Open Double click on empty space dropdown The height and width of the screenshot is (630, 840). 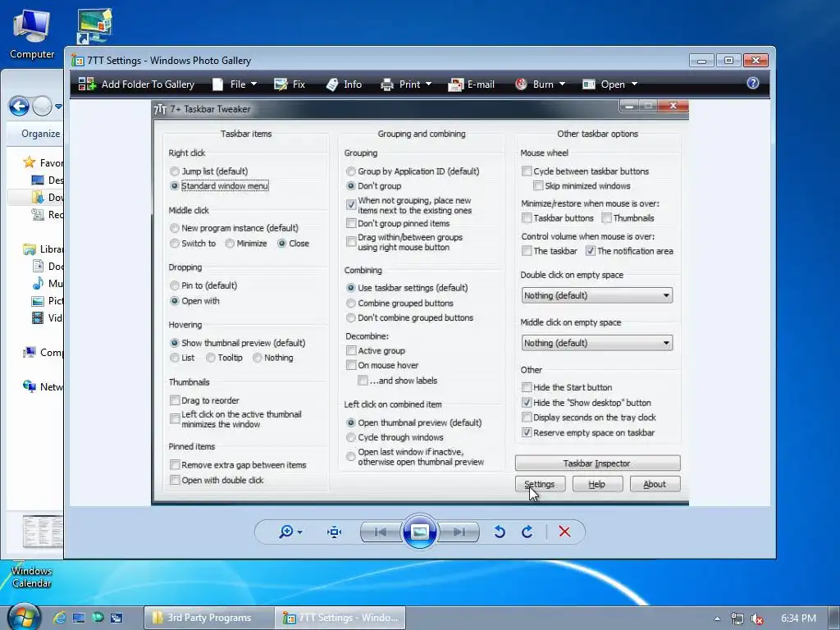(x=597, y=295)
